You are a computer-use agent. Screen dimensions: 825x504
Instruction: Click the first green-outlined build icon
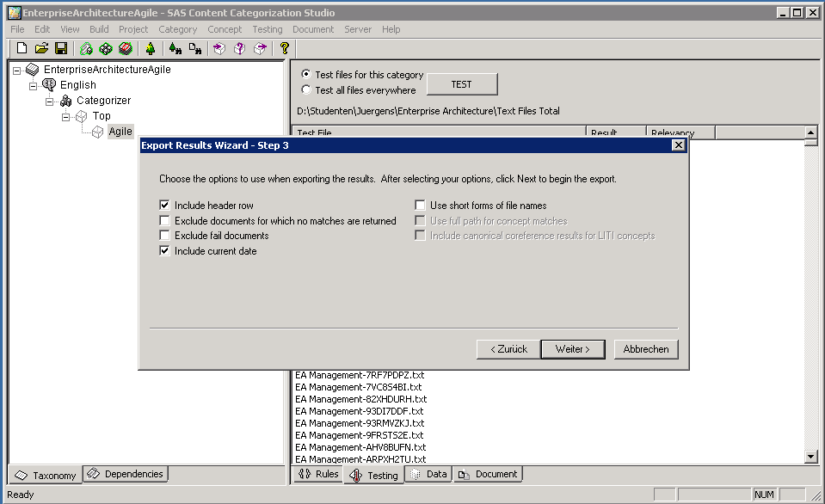[x=86, y=49]
